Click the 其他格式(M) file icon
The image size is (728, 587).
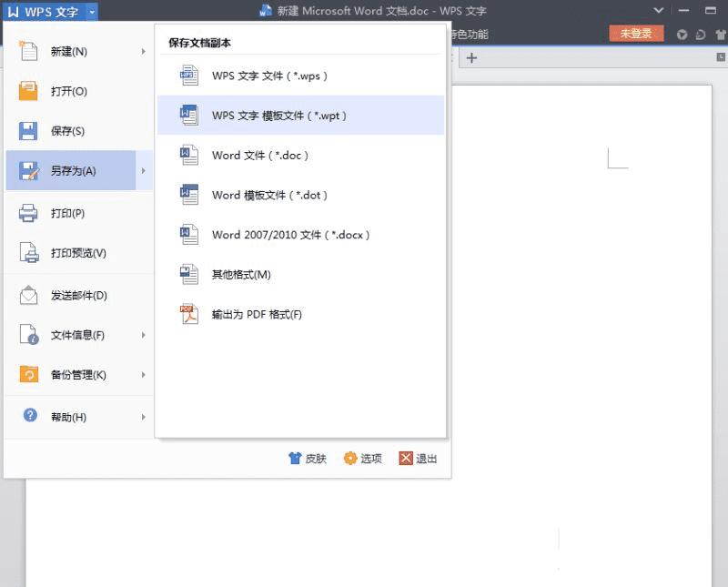tap(189, 274)
